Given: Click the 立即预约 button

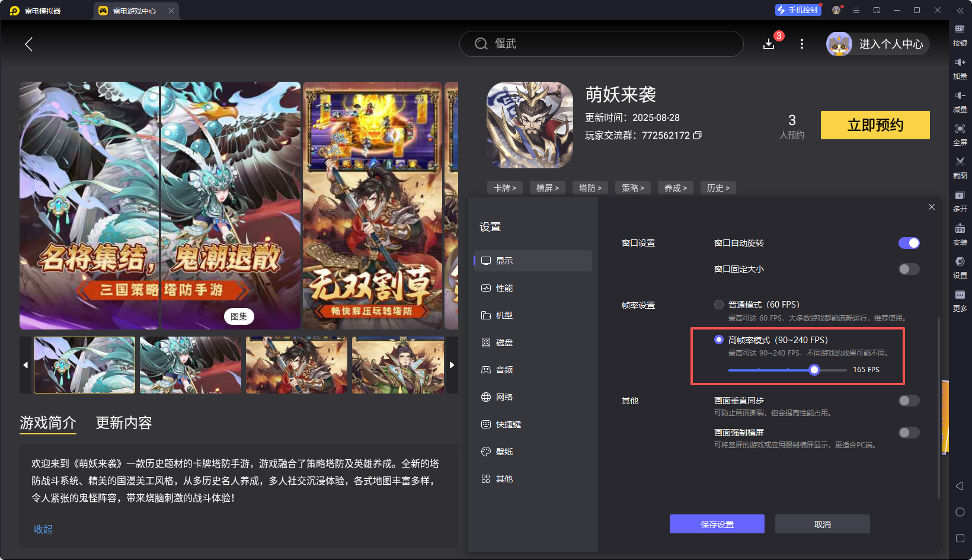Looking at the screenshot, I should click(875, 125).
